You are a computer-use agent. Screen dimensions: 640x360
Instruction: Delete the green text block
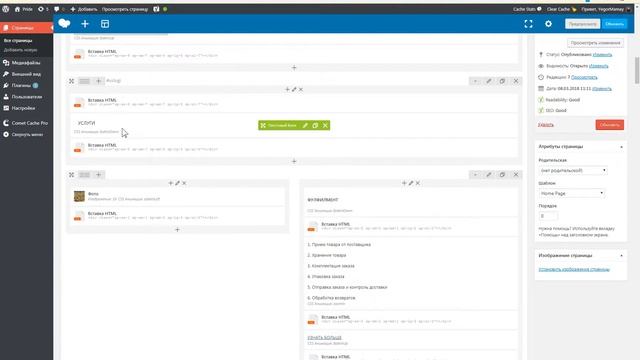325,125
